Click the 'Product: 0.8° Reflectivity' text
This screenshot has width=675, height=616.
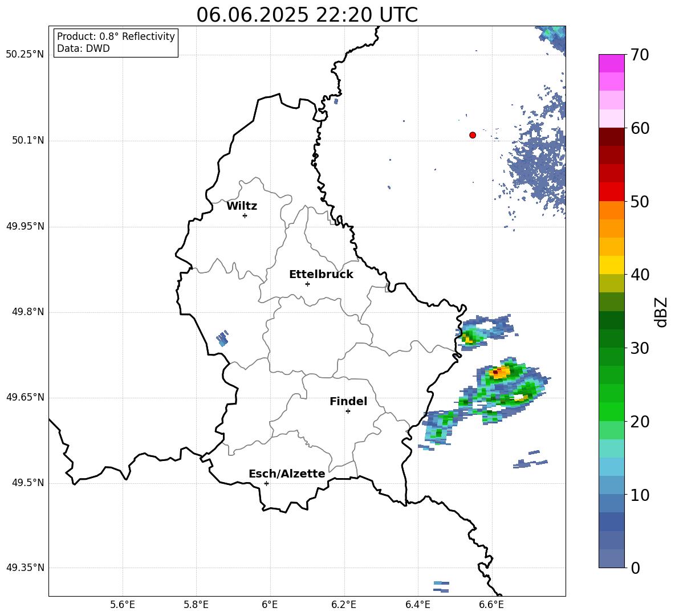[116, 36]
